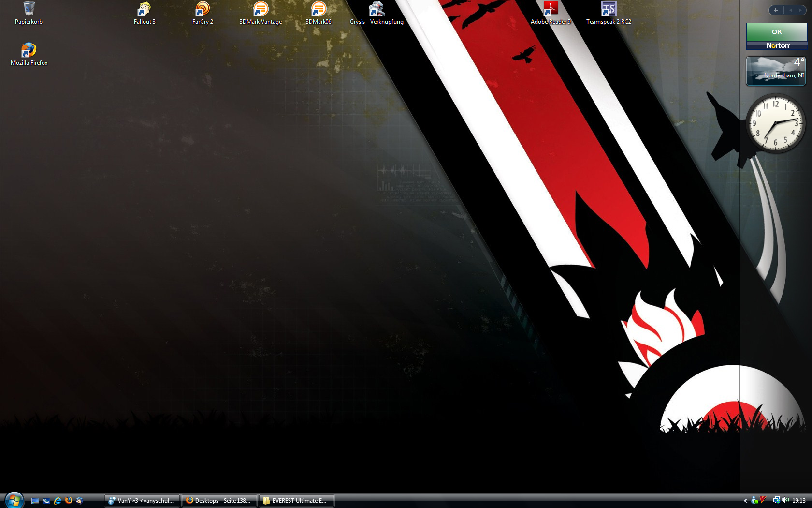Select the Adobe Reader 9 icon

[551, 10]
